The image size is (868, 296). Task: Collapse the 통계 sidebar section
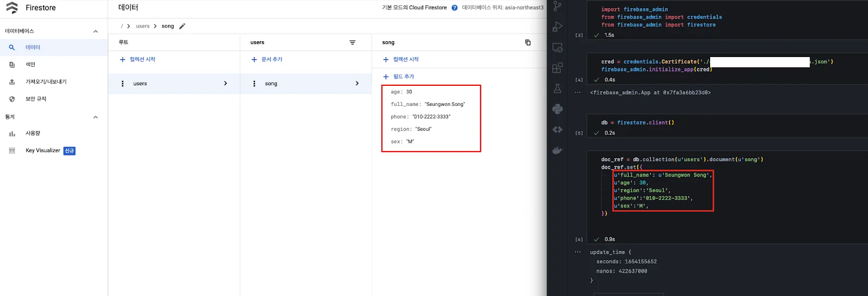click(95, 117)
